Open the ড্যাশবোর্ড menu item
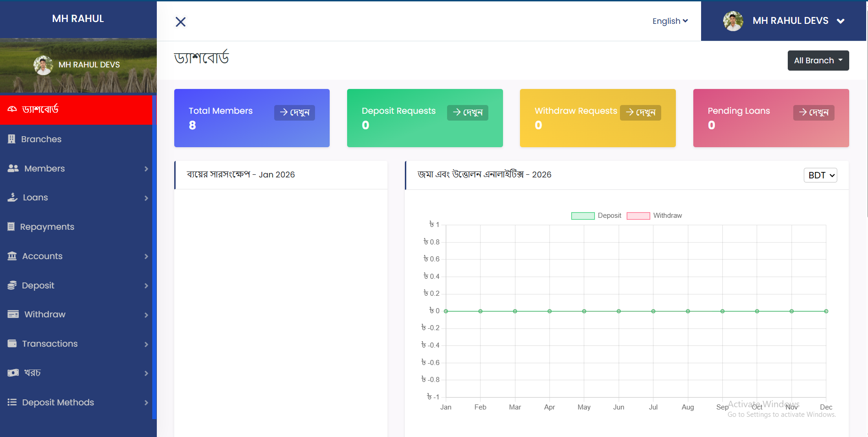 [76, 109]
